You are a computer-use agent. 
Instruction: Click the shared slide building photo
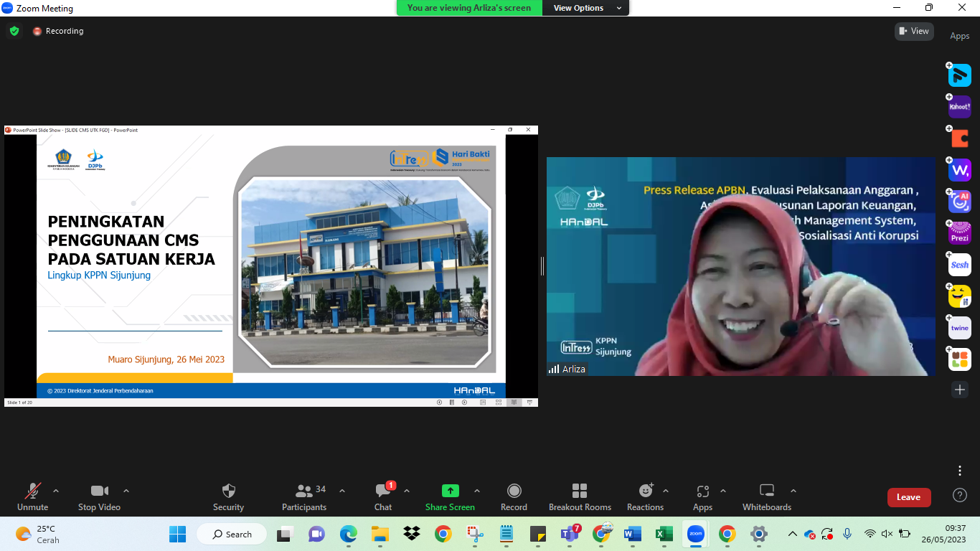(364, 272)
